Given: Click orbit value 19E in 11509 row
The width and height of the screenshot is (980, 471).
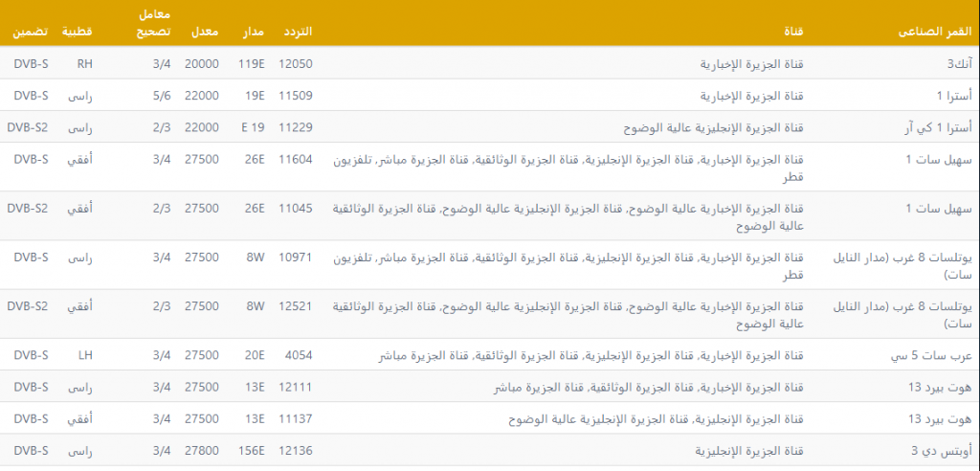Looking at the screenshot, I should 255,96.
